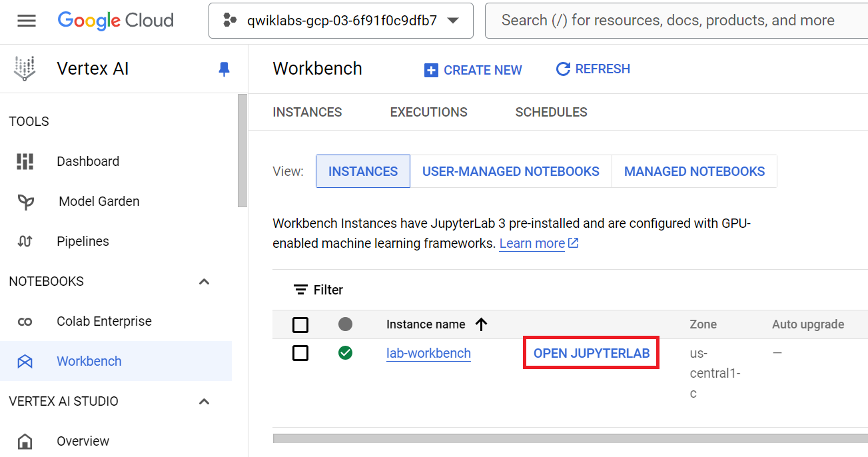
Task: Select all instances with header checkbox
Action: point(300,325)
